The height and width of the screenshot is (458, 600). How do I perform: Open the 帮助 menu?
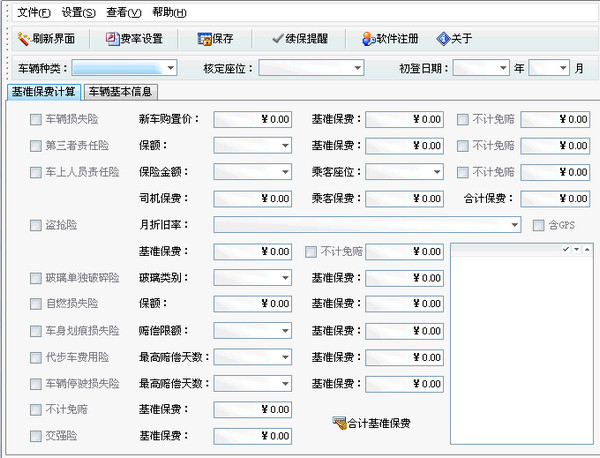click(169, 13)
